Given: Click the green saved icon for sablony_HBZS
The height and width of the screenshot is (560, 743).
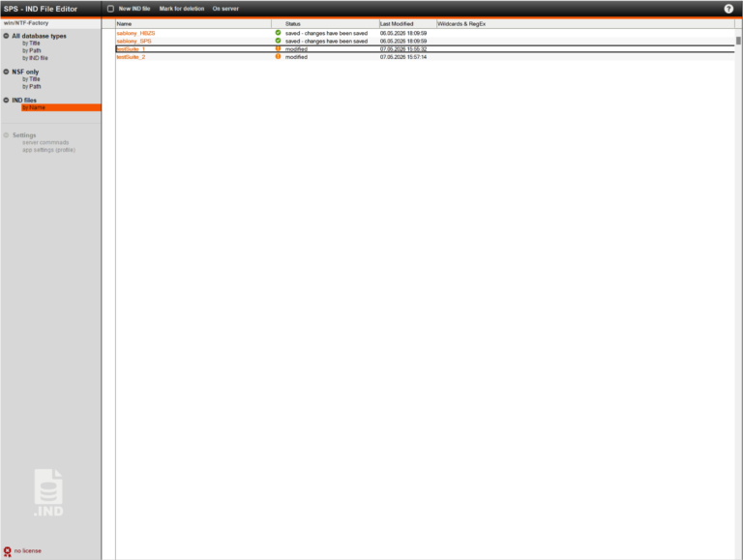Looking at the screenshot, I should coord(279,33).
